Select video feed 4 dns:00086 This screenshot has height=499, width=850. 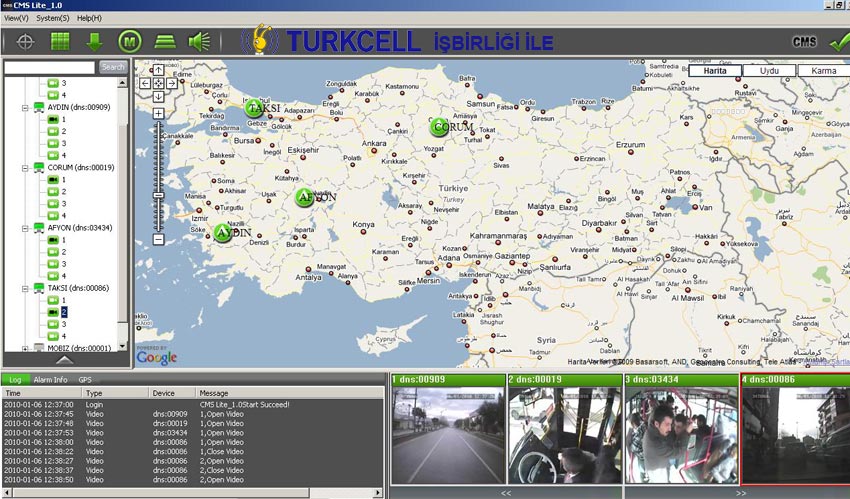(x=795, y=429)
